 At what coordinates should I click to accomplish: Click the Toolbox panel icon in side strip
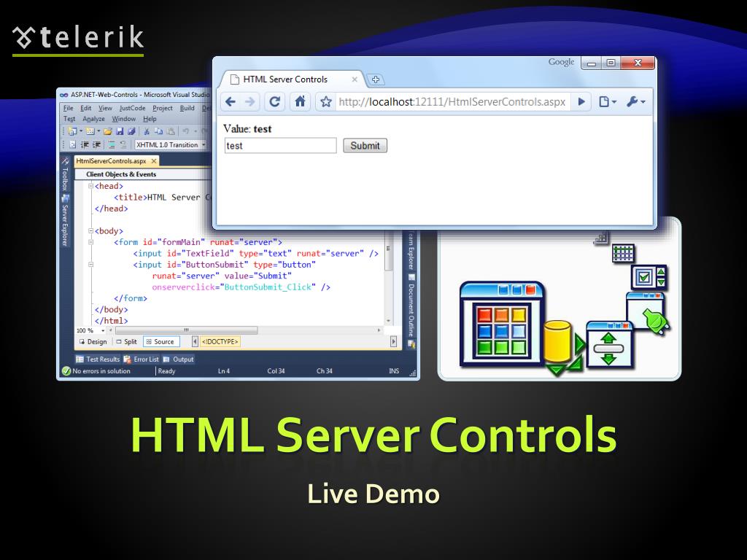pyautogui.click(x=65, y=162)
